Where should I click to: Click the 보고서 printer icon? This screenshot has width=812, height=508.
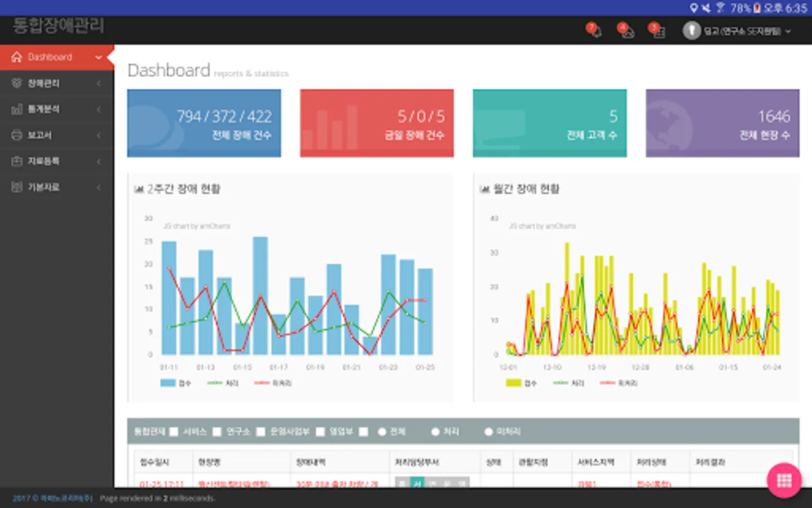tap(16, 135)
